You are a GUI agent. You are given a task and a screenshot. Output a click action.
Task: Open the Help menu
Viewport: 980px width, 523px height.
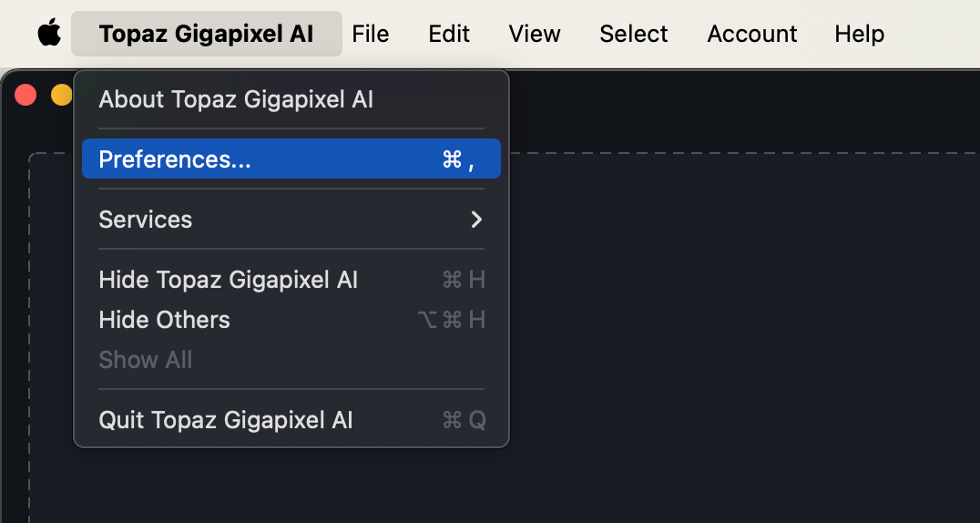coord(860,34)
